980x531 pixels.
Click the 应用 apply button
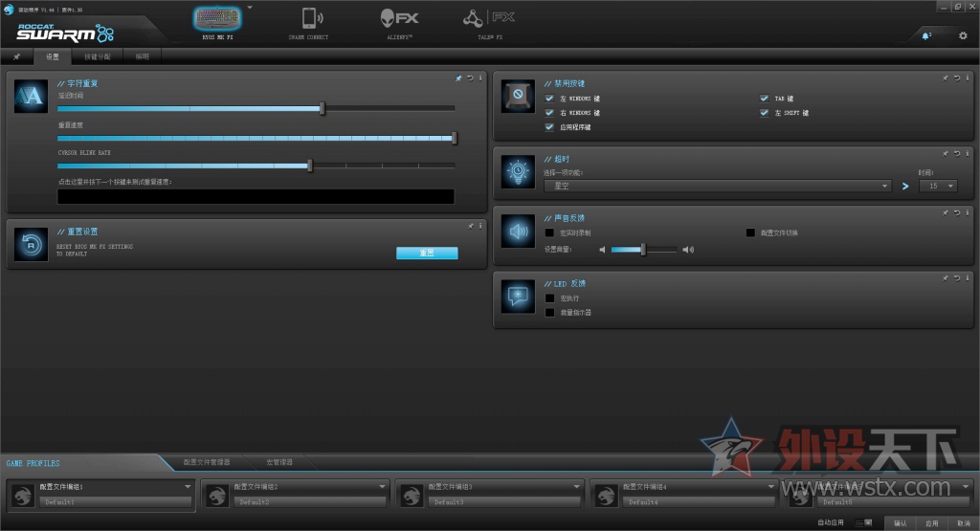point(931,523)
